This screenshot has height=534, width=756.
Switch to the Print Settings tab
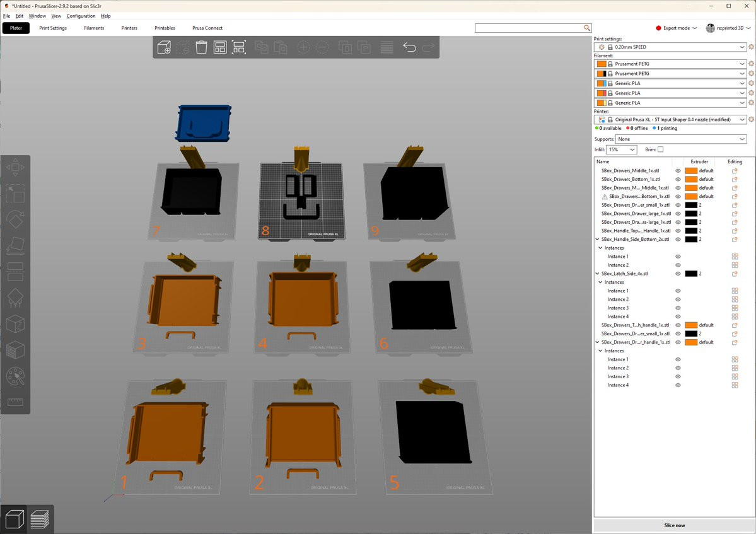click(53, 28)
